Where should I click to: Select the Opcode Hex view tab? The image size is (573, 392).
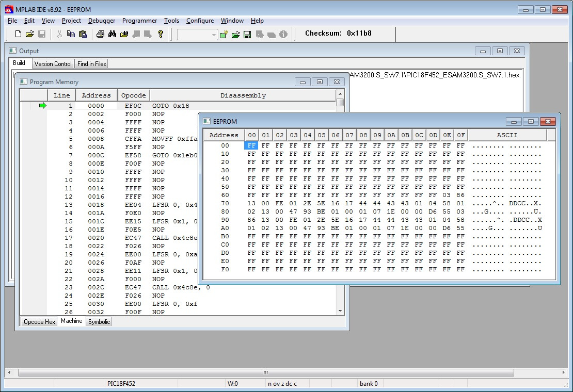point(39,322)
